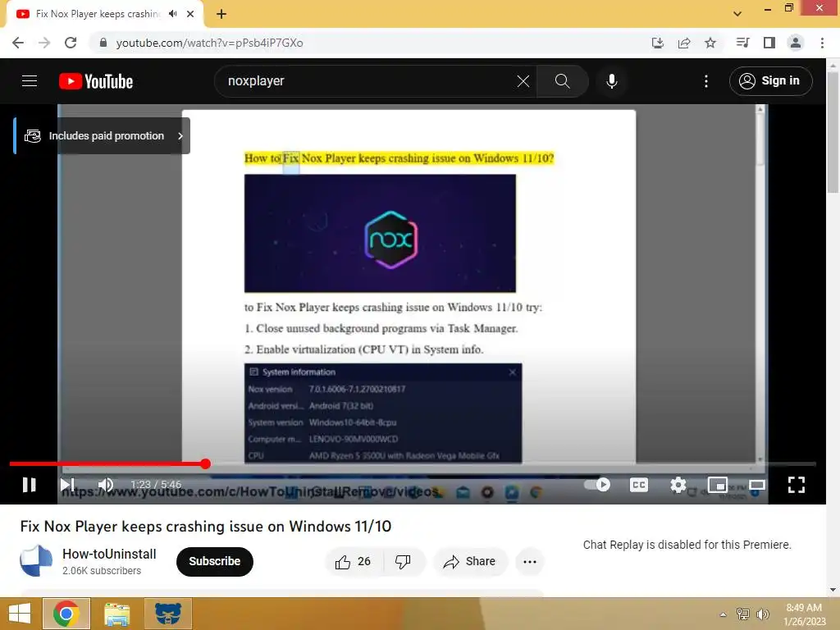Open the YouTube guide hamburger menu

30,81
